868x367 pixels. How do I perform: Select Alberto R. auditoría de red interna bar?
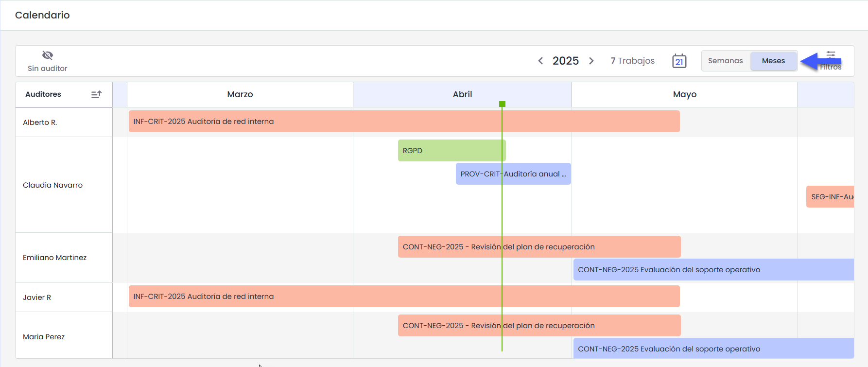(x=403, y=122)
